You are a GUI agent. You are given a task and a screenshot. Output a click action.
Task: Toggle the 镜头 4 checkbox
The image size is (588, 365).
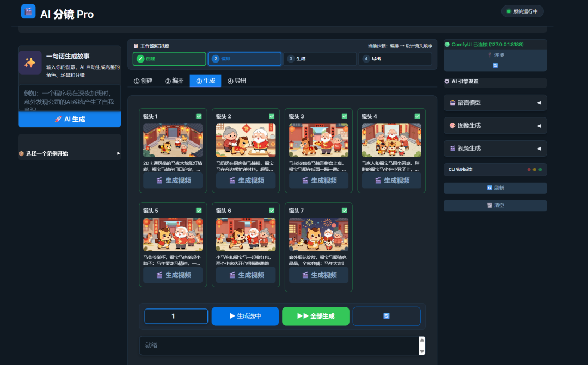tap(417, 116)
